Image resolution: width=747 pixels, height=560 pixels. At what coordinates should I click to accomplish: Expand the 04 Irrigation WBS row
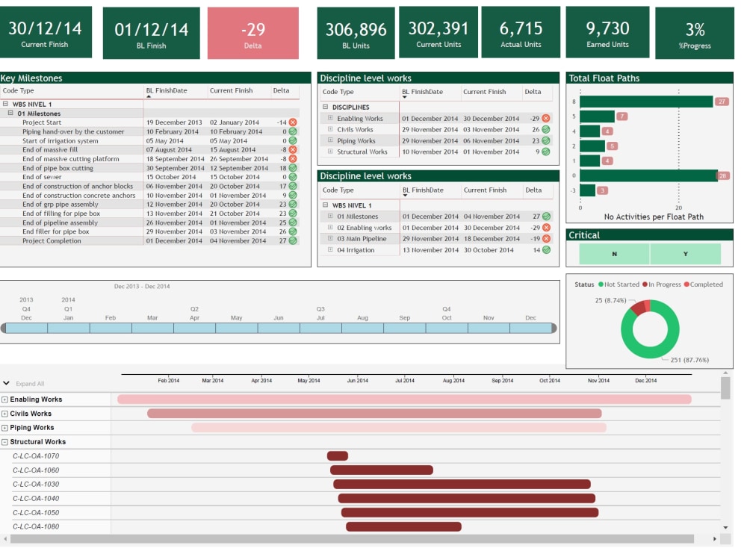330,249
